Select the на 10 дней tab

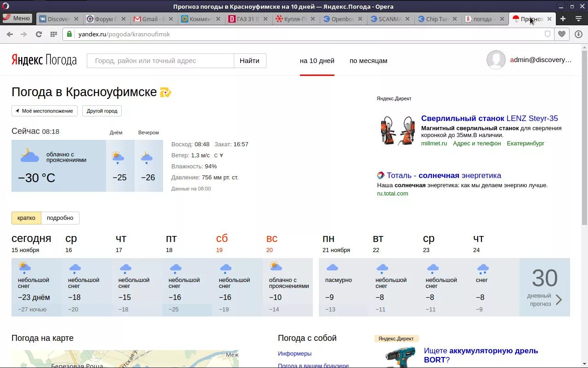point(317,61)
